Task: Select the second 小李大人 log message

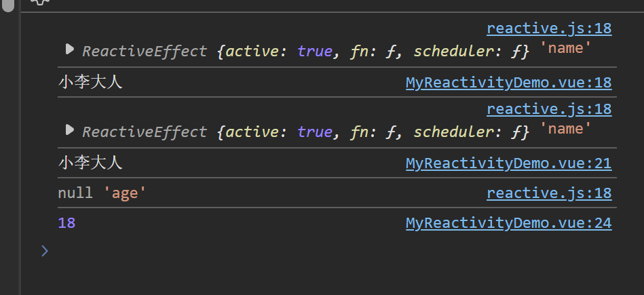Action: 90,163
